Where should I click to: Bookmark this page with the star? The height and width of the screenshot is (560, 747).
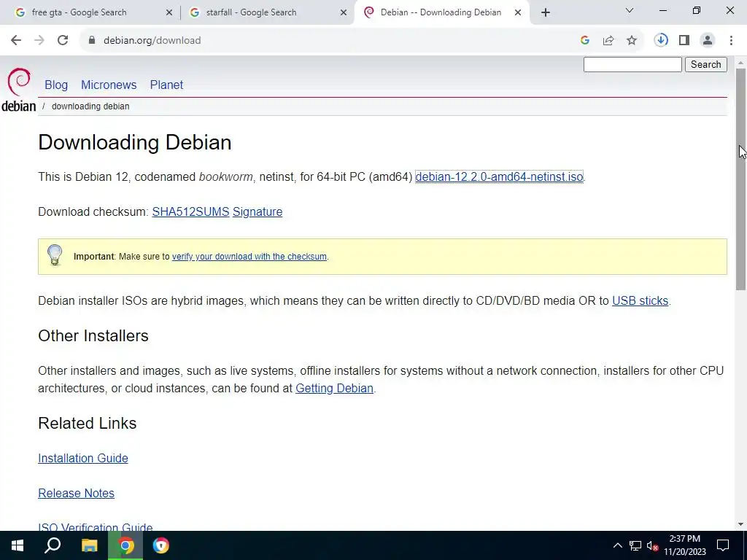pyautogui.click(x=632, y=41)
